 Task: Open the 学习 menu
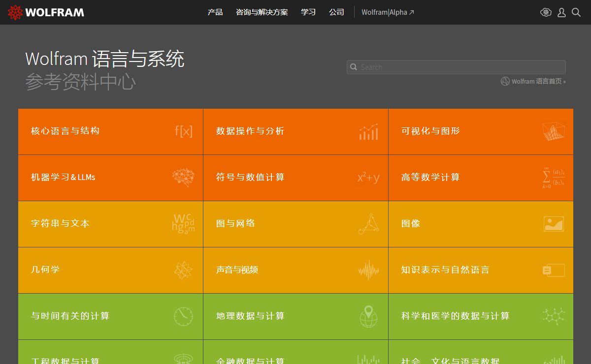(308, 12)
